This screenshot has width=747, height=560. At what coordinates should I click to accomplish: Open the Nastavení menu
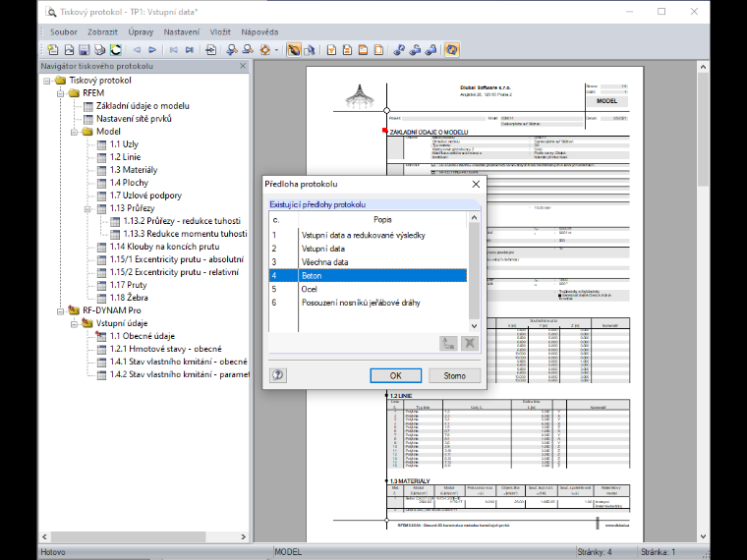point(182,31)
